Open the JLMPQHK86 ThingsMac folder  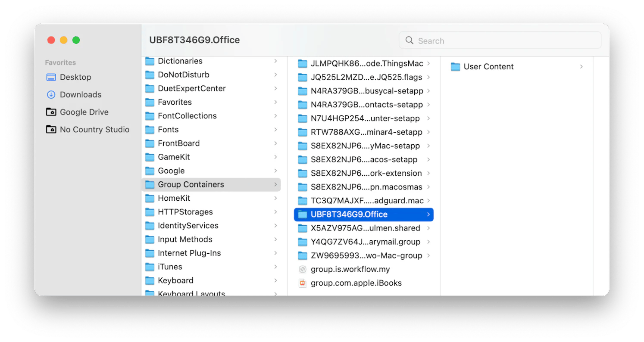pos(367,64)
